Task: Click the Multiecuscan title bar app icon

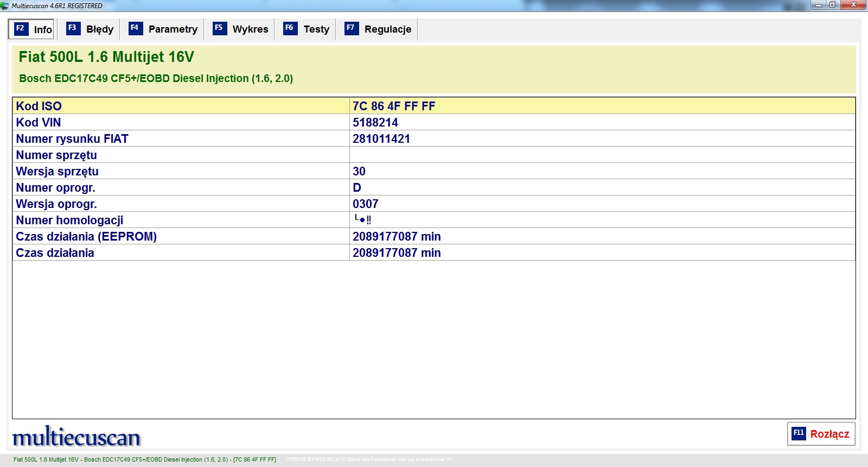Action: (5, 5)
